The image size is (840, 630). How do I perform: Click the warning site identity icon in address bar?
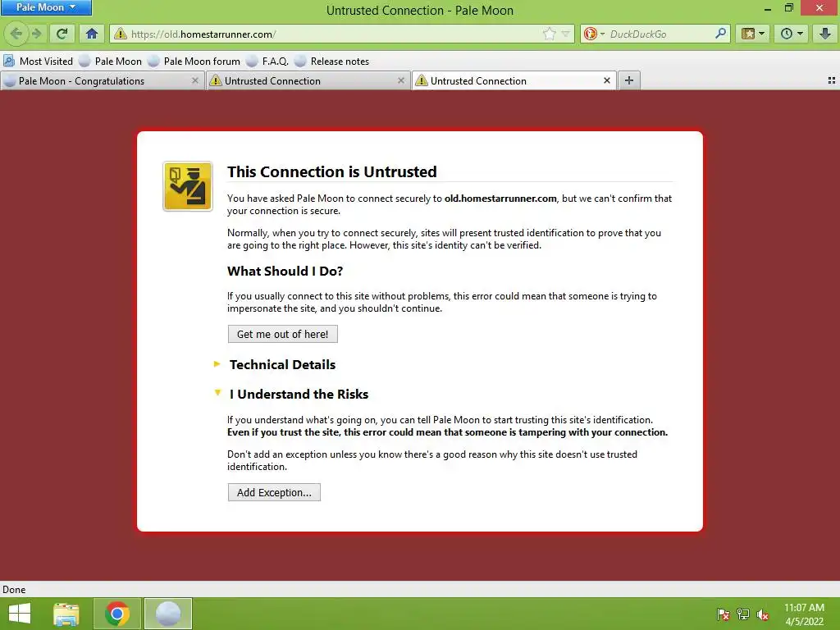coord(121,34)
